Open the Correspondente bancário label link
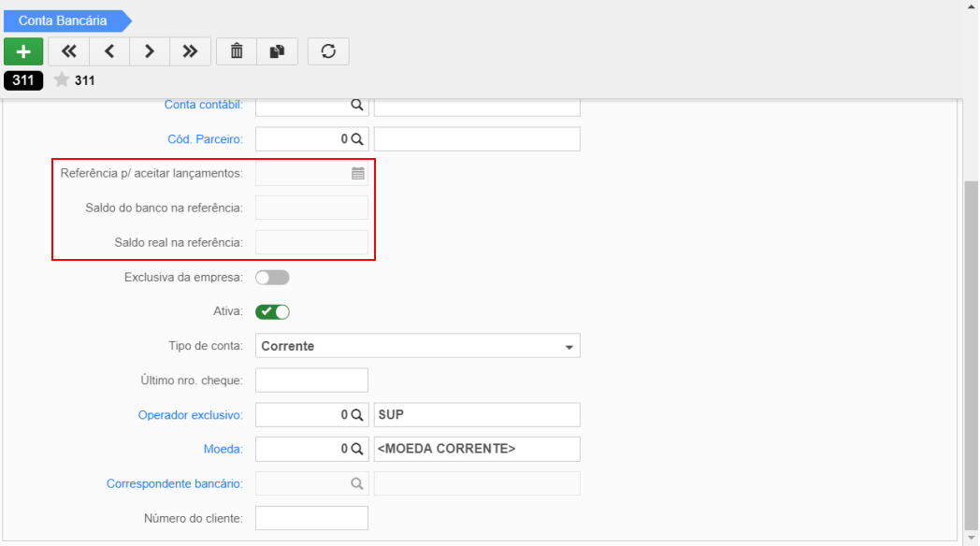The width and height of the screenshot is (980, 546). coord(174,483)
